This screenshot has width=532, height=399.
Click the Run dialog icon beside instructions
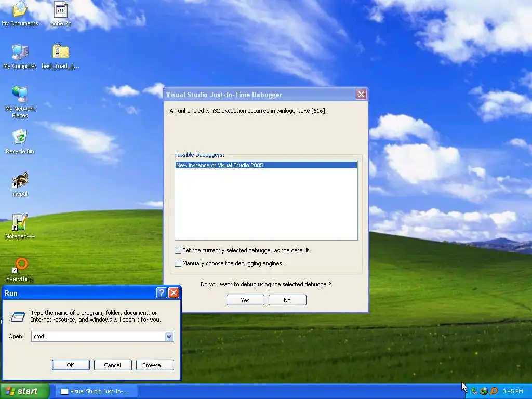point(17,317)
